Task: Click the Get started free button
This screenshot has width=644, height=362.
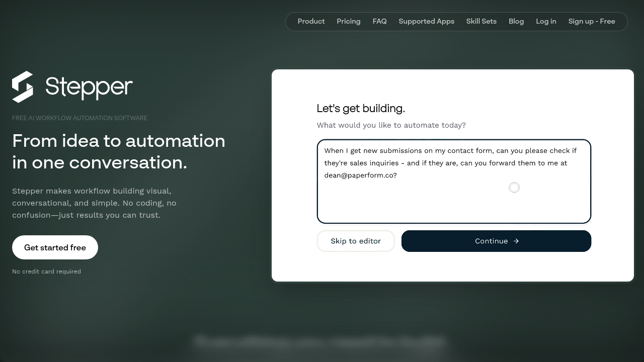Action: pyautogui.click(x=55, y=247)
